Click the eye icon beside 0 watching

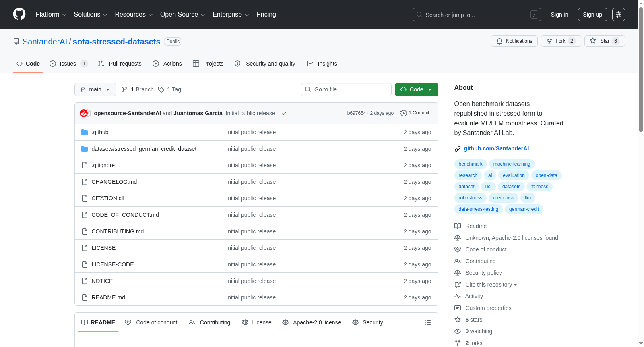click(x=458, y=331)
